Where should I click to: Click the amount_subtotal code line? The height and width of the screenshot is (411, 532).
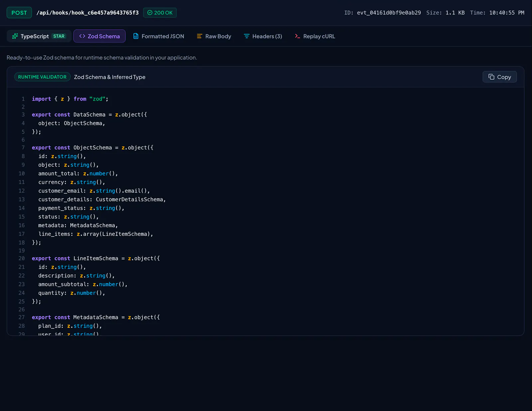[x=83, y=284]
